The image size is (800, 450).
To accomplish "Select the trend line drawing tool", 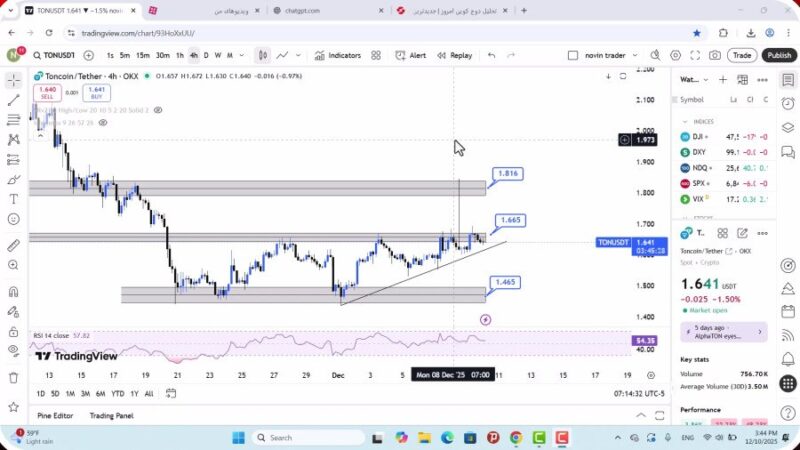I will (13, 100).
